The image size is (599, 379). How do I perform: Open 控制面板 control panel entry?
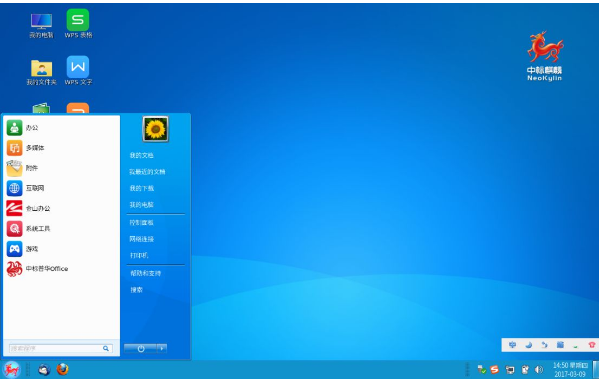141,223
